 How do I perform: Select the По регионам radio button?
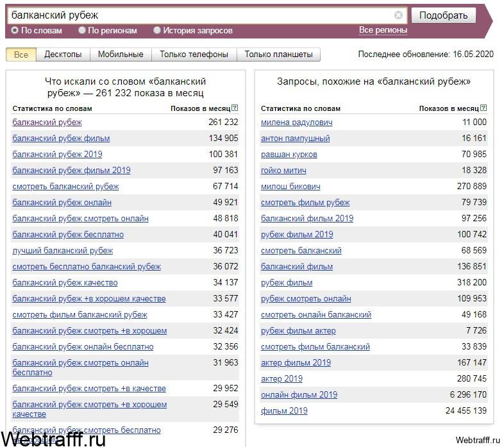(82, 30)
